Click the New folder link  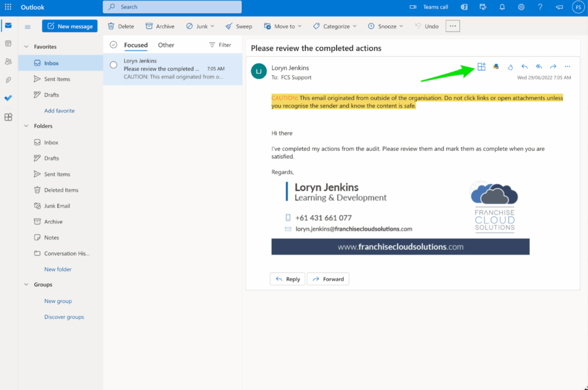[x=58, y=270]
